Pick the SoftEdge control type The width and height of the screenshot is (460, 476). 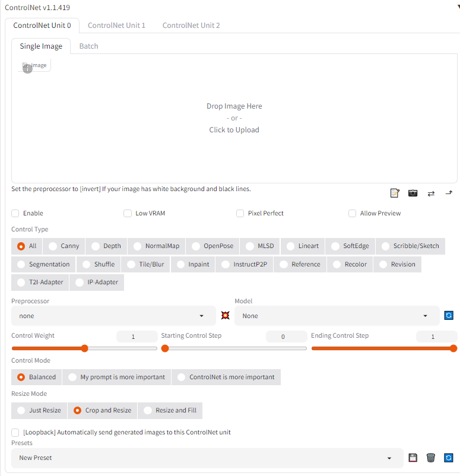point(350,246)
